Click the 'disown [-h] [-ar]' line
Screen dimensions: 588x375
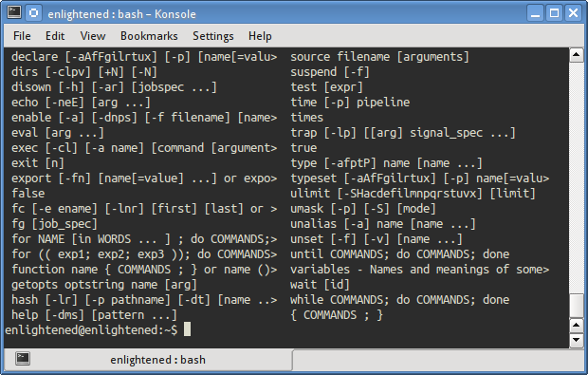point(114,87)
